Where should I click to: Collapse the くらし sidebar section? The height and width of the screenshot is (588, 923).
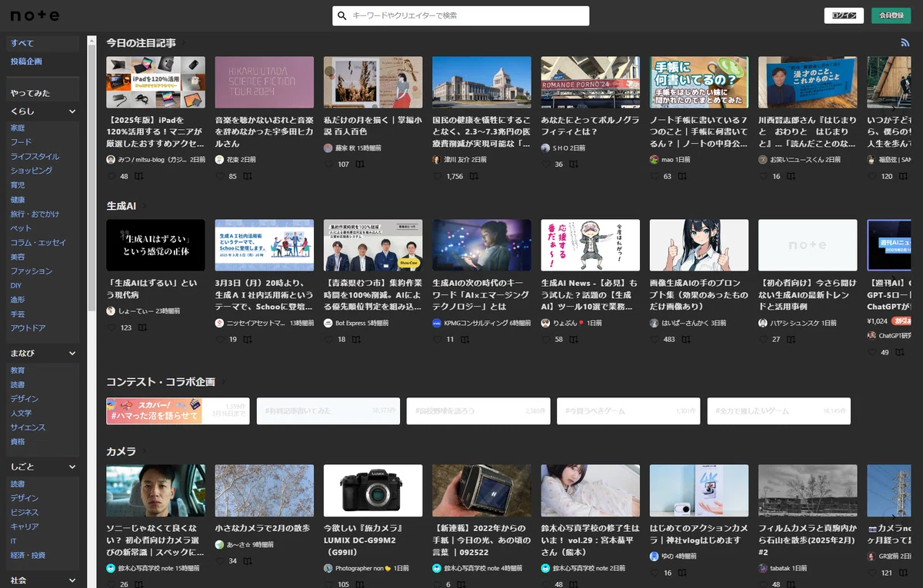pos(72,111)
